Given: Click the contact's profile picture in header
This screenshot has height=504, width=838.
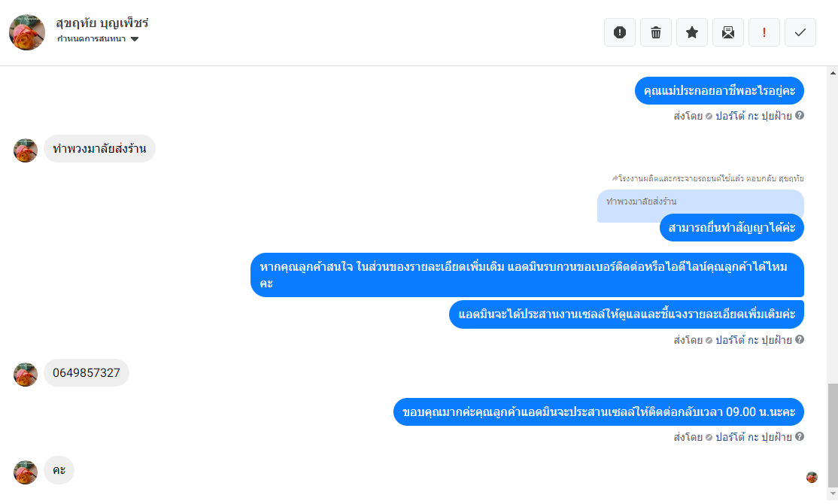Looking at the screenshot, I should point(26,32).
